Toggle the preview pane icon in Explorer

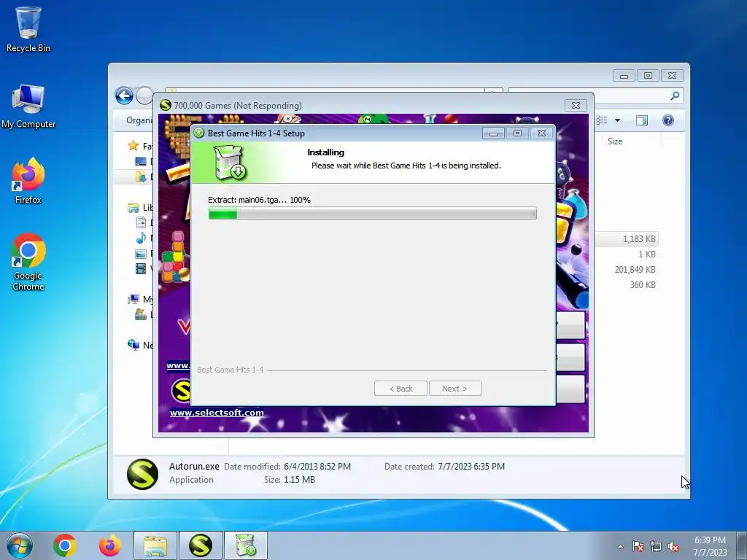point(642,120)
